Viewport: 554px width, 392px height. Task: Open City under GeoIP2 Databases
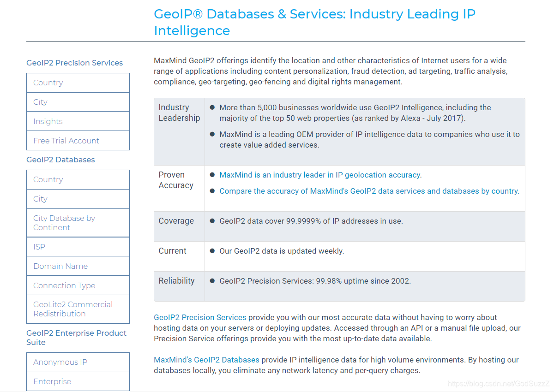click(x=78, y=199)
